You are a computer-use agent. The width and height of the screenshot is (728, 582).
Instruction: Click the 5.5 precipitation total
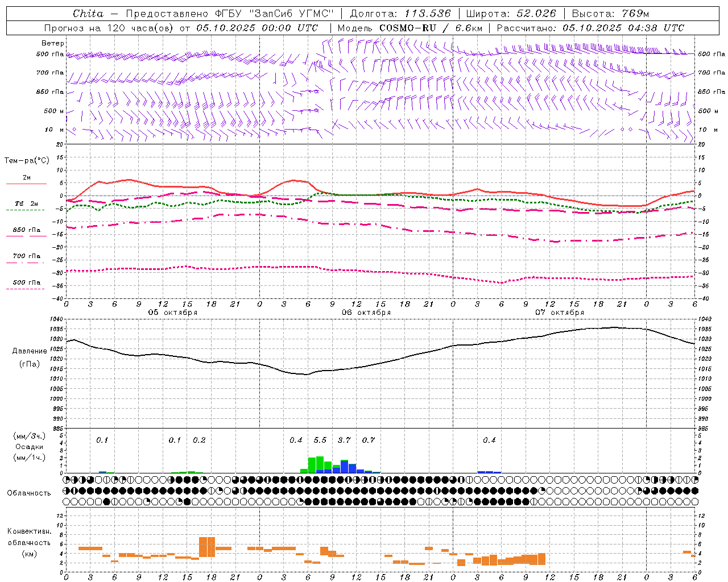[320, 440]
